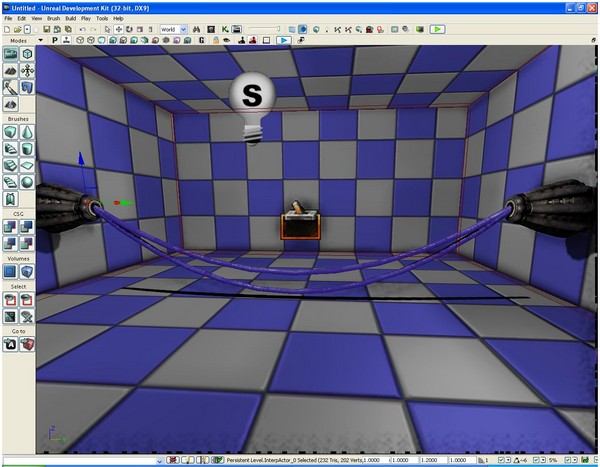Screen dimensions: 600x467
Task: Select Geometry mode cube icon
Action: [x=27, y=54]
